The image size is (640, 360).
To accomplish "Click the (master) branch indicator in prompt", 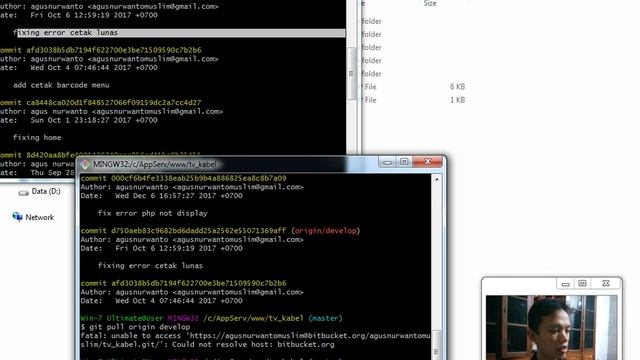I will point(325,318).
